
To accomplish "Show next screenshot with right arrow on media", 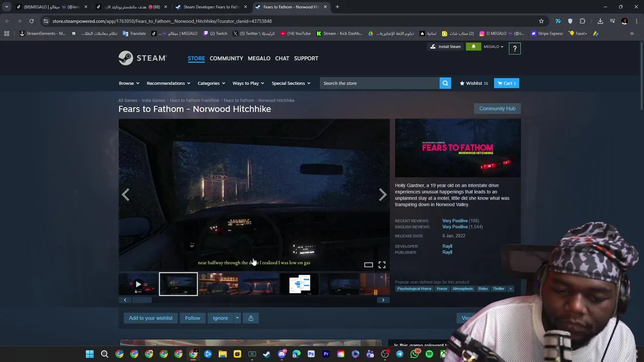I will tap(382, 195).
